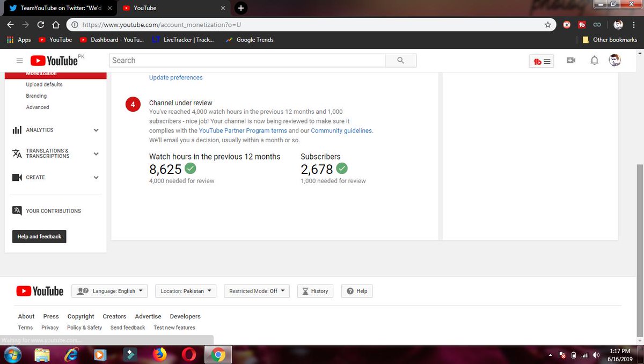Open Community guidelines link

point(341,130)
